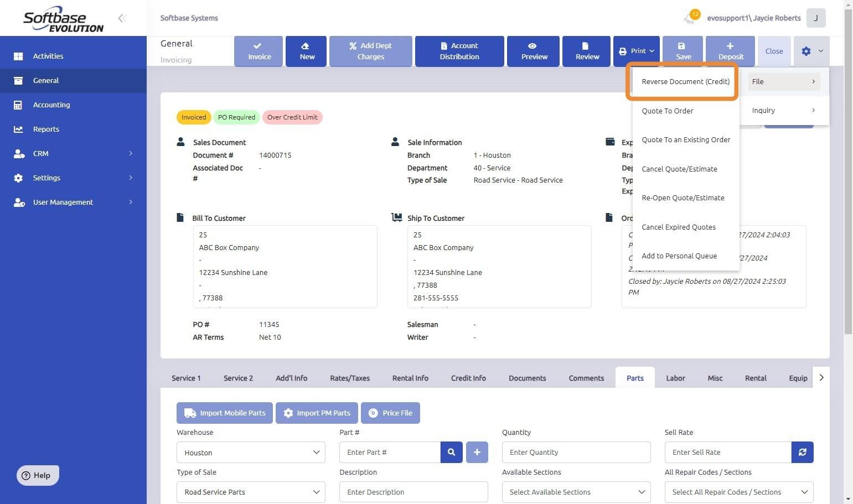853x504 pixels.
Task: Open Reports in sidebar
Action: pyautogui.click(x=73, y=129)
